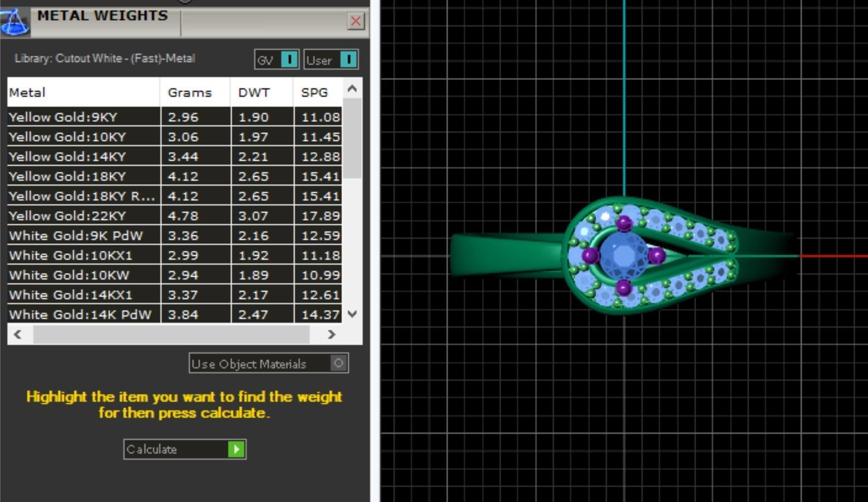
Task: Click the 3.37 grams value
Action: point(183,295)
